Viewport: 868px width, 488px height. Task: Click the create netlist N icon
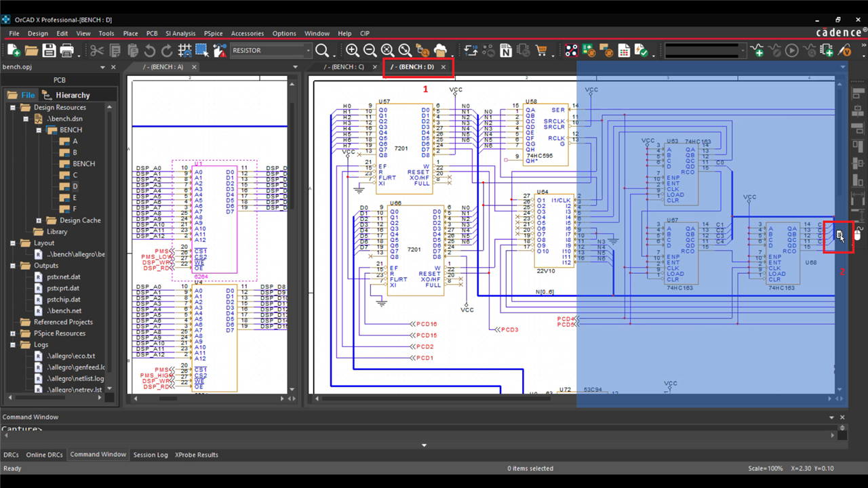point(506,50)
